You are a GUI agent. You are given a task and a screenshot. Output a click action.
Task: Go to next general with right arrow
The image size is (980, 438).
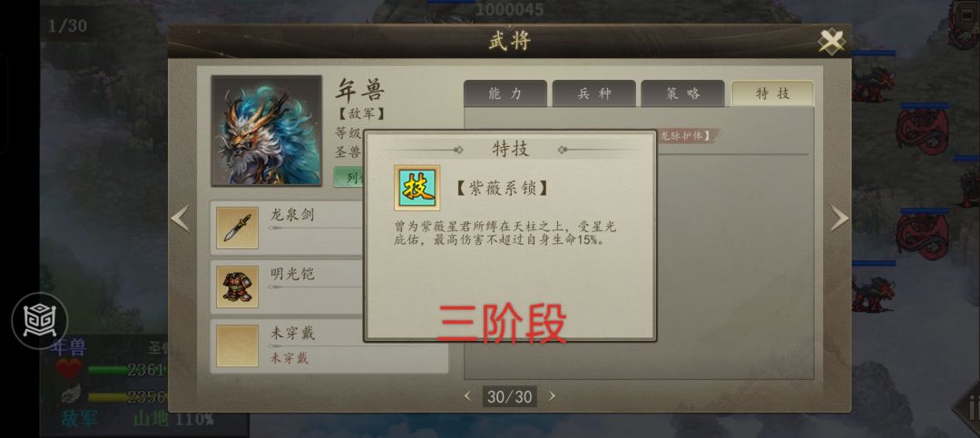[x=838, y=219]
